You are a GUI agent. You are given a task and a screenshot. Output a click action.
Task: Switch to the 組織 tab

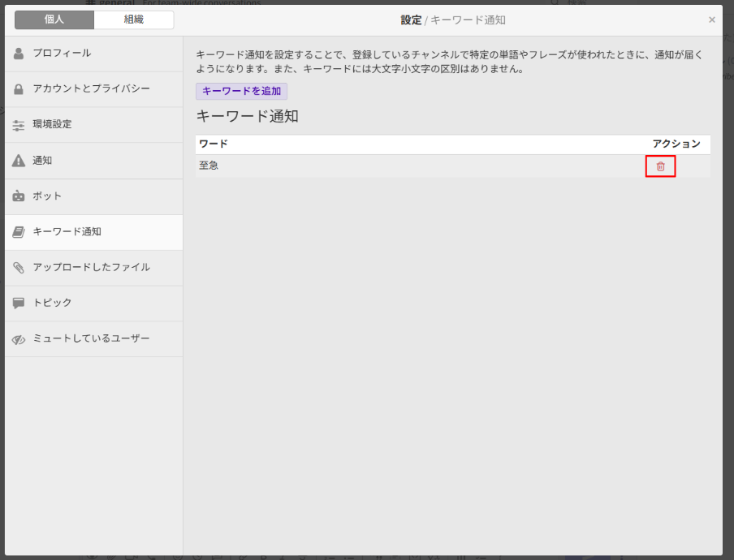tap(134, 19)
